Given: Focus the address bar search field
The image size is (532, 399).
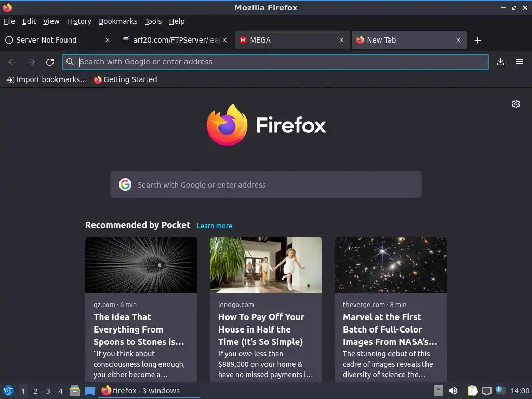Looking at the screenshot, I should pos(275,62).
